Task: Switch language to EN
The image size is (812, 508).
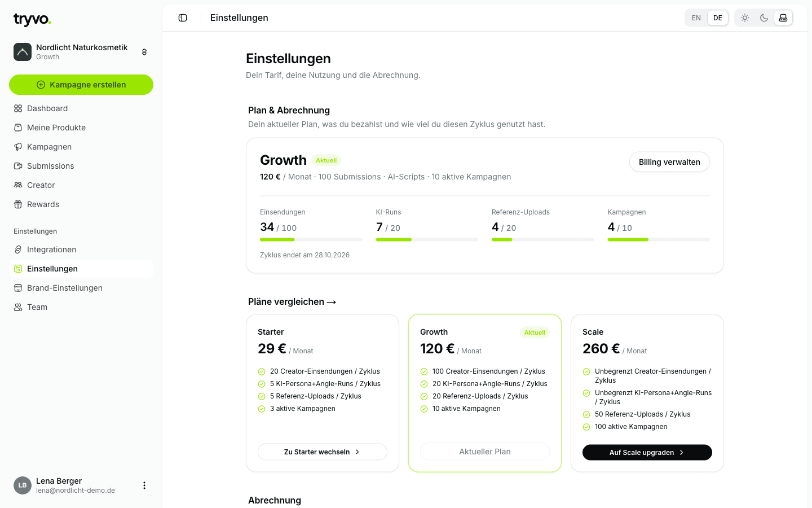Action: [696, 18]
